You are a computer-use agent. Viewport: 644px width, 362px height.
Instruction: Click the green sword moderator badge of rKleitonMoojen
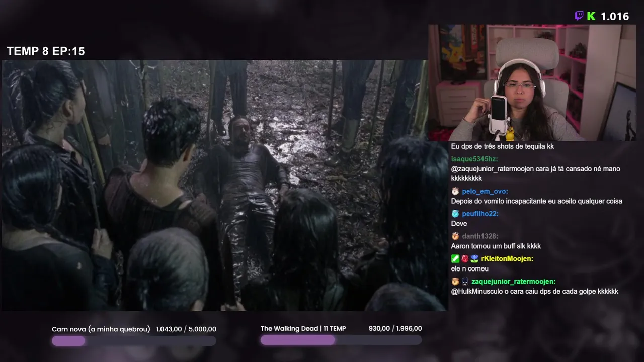(455, 259)
